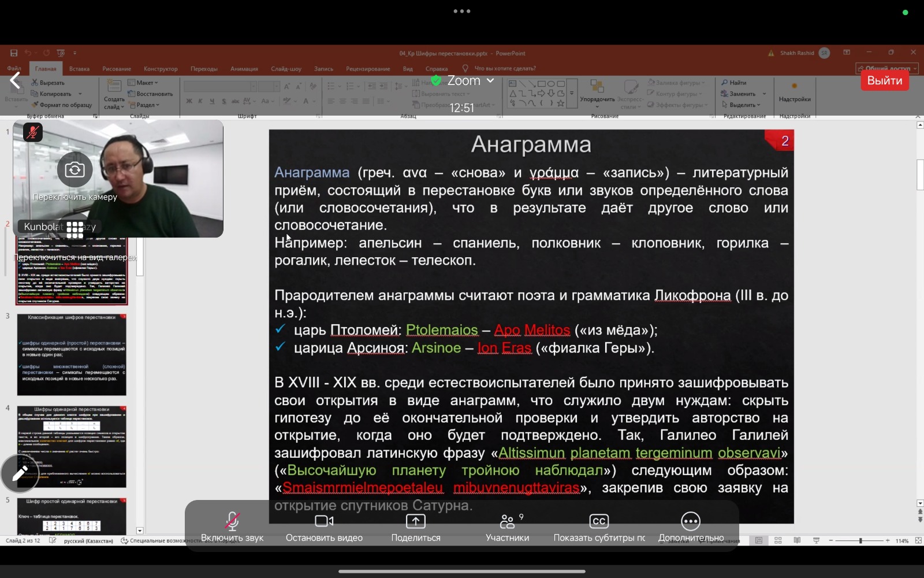Select slide 3 thumbnail Классификация шифров
The image size is (924, 578).
click(72, 354)
